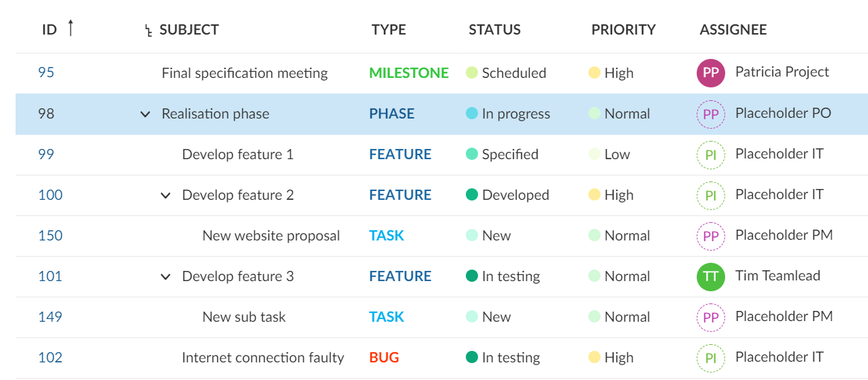This screenshot has width=868, height=380.
Task: Click the PI avatar in Internet connection faulty row
Action: (710, 358)
